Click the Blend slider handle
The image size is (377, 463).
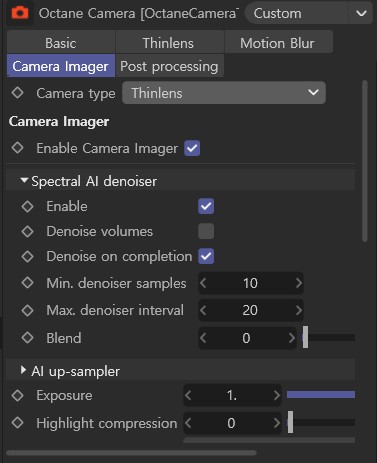pos(305,337)
